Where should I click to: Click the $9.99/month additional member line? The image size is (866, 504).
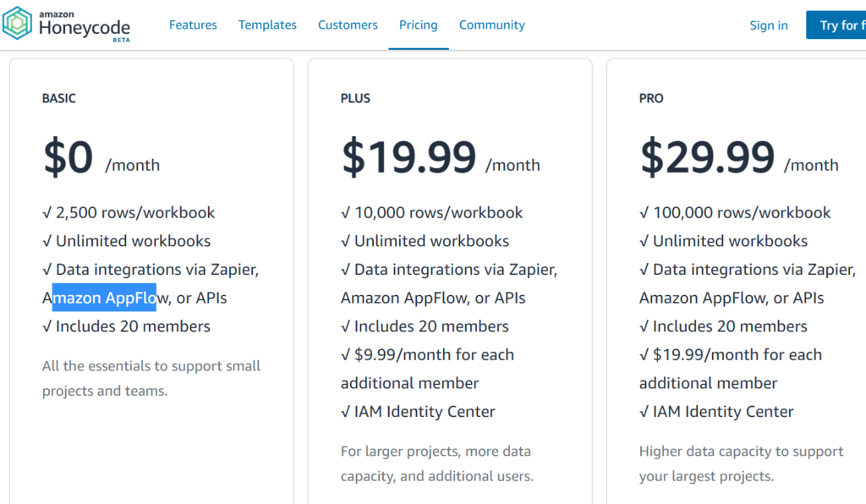tap(434, 355)
